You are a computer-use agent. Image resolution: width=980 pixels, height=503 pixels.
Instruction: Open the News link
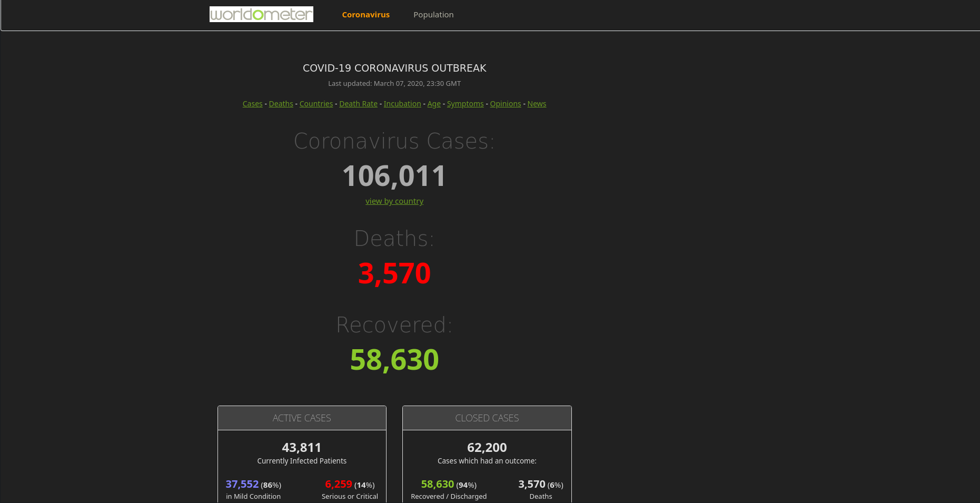tap(537, 104)
